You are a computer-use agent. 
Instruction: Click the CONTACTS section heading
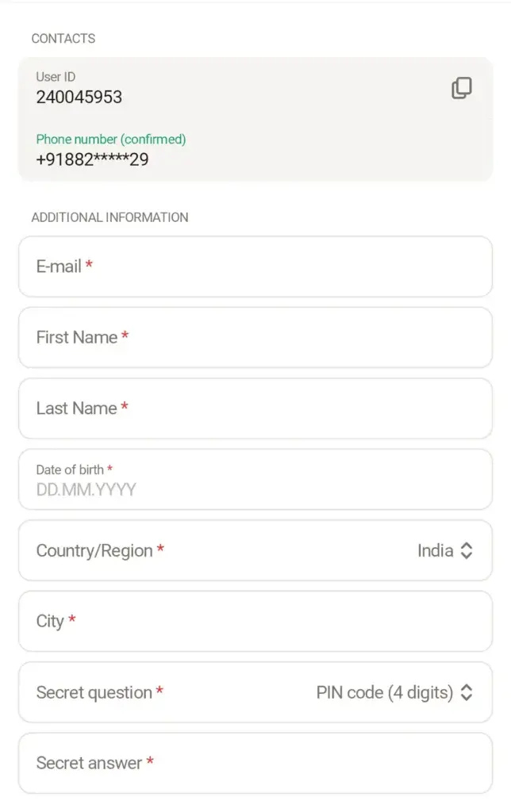[63, 38]
